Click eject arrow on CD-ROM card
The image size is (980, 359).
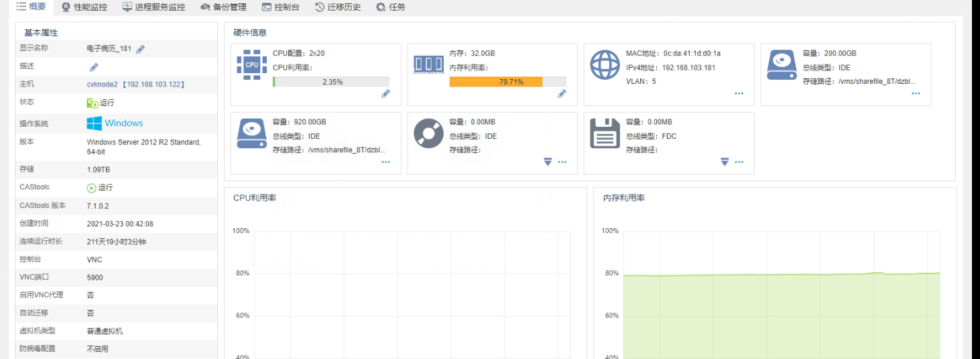548,162
